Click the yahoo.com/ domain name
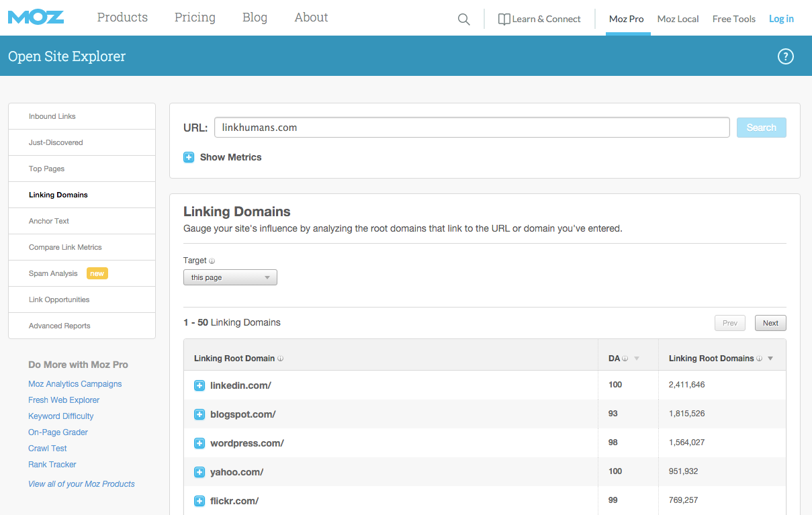This screenshot has width=812, height=515. tap(237, 472)
